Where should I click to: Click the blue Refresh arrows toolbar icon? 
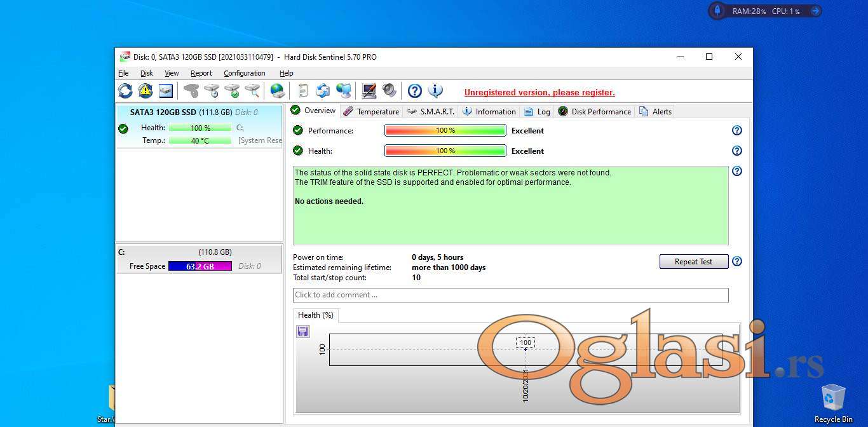[x=125, y=91]
